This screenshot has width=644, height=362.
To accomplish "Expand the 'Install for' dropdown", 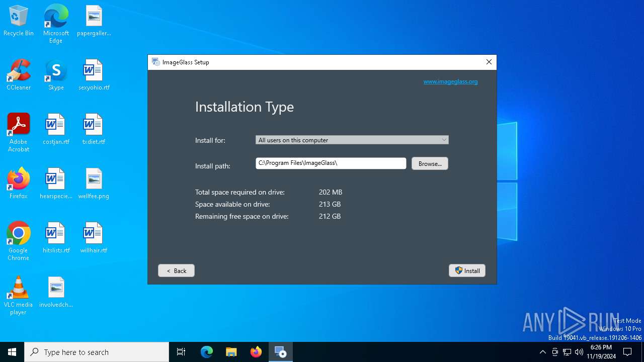I will (352, 140).
